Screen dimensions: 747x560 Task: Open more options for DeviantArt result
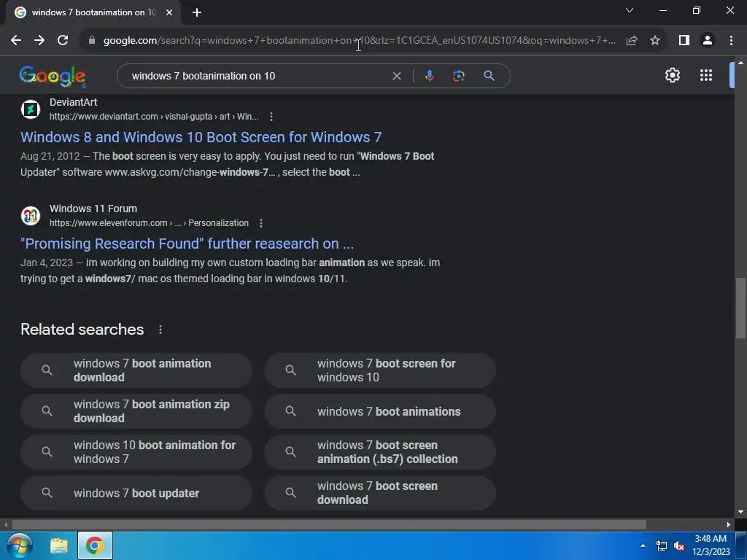(271, 117)
